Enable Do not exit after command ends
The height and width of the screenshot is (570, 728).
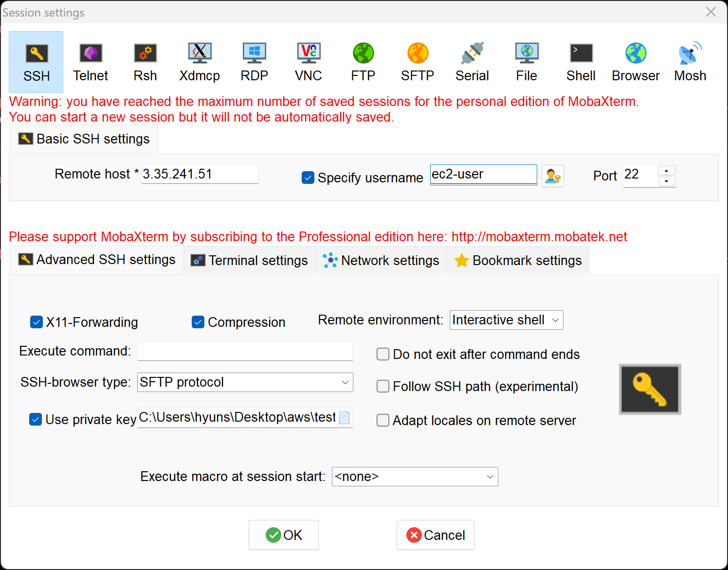point(383,354)
